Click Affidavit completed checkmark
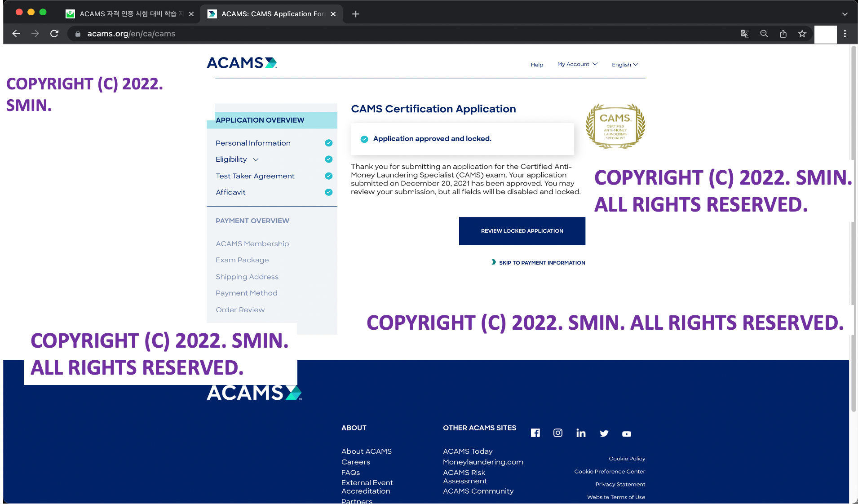The height and width of the screenshot is (504, 858). point(329,192)
